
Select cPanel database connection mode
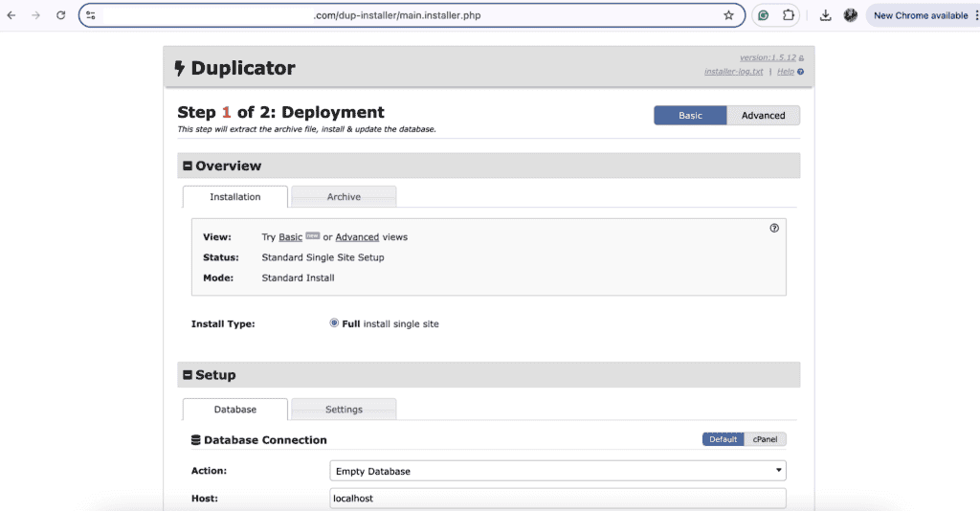coord(765,440)
